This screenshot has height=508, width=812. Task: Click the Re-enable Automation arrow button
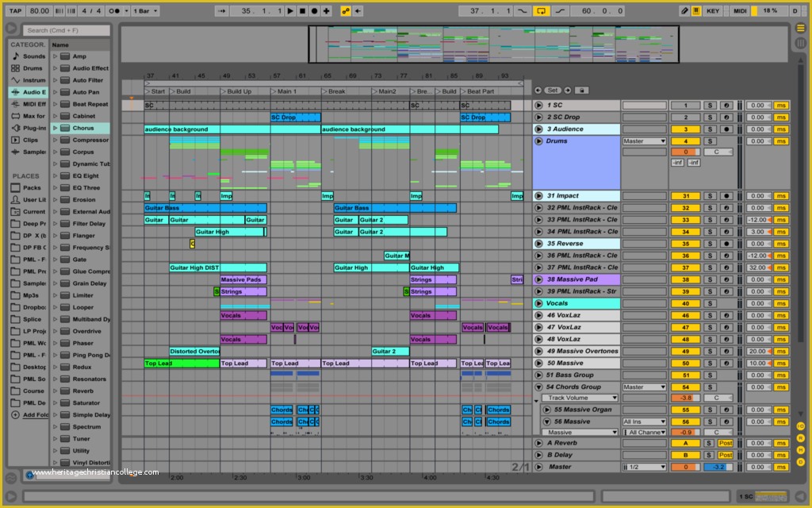358,11
